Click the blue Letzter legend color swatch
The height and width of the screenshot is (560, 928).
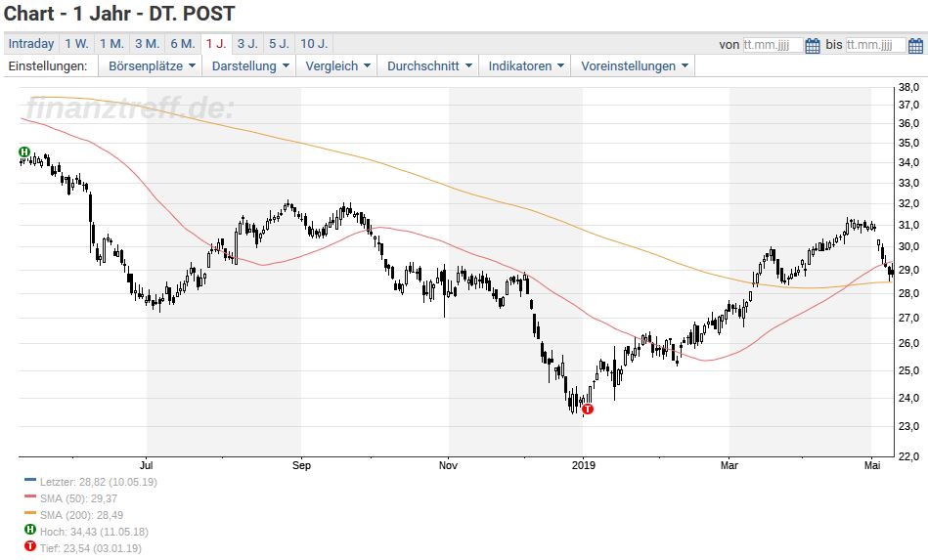[30, 480]
